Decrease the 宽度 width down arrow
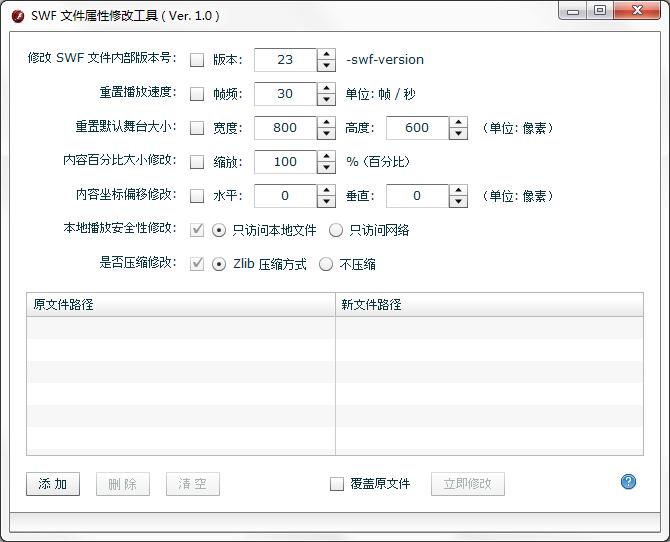The height and width of the screenshot is (542, 670). pyautogui.click(x=326, y=133)
